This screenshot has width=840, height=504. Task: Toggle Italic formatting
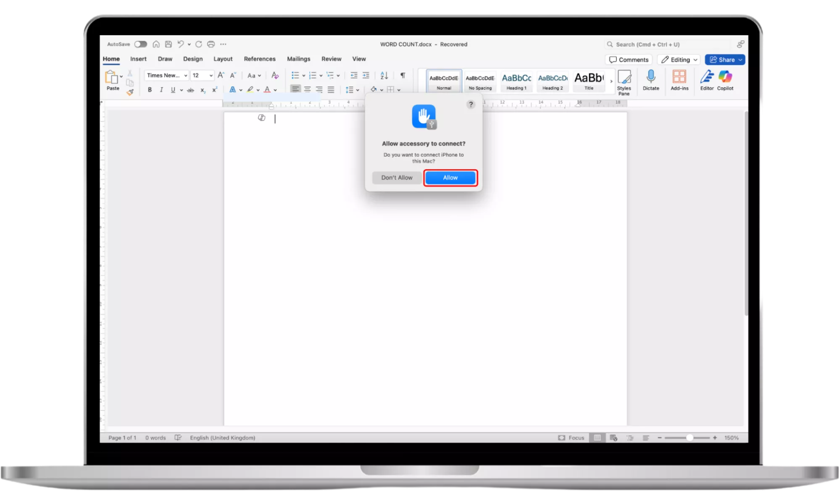161,89
